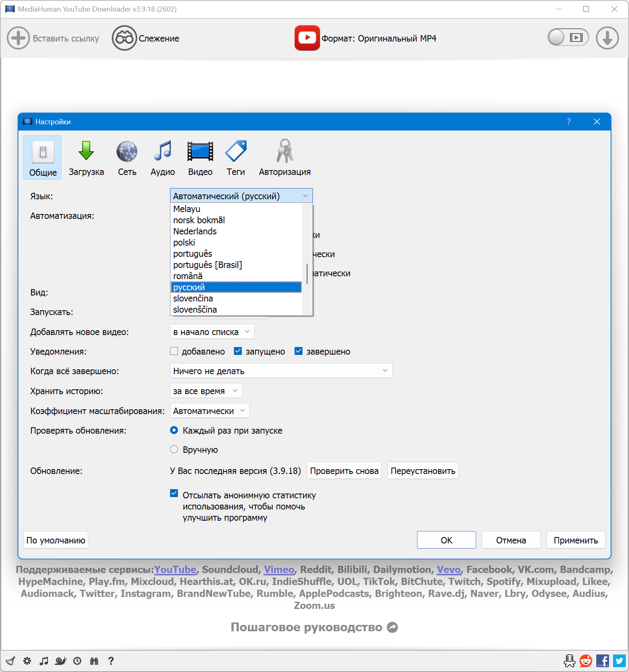Open the "в начало списка" dropdown
The height and width of the screenshot is (672, 629).
212,332
